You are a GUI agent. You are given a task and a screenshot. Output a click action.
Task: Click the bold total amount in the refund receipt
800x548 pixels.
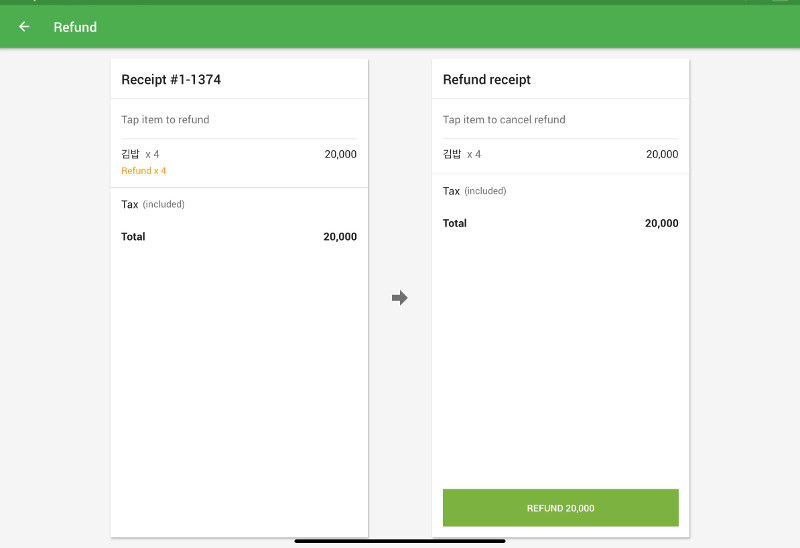pos(662,223)
